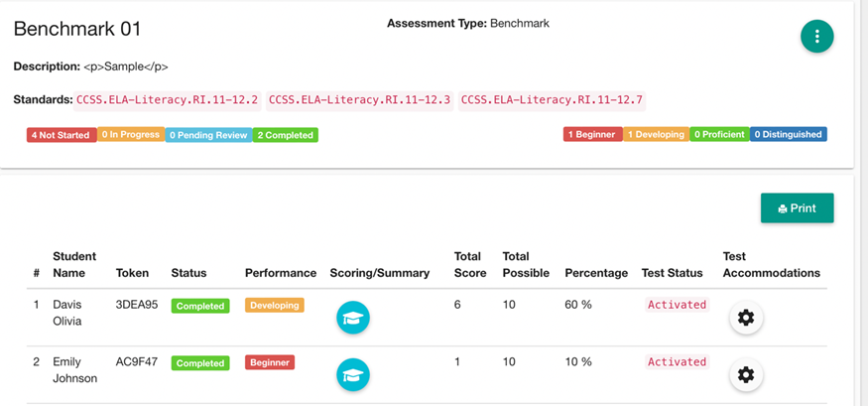Viewport: 868px width, 406px height.
Task: Click the 1 Developing performance badge
Action: (x=657, y=135)
